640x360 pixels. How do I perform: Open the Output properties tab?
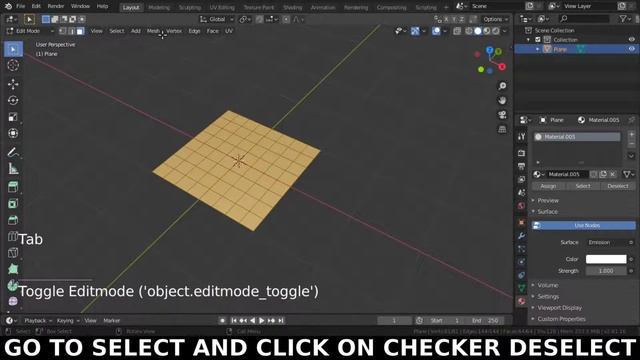point(521,166)
